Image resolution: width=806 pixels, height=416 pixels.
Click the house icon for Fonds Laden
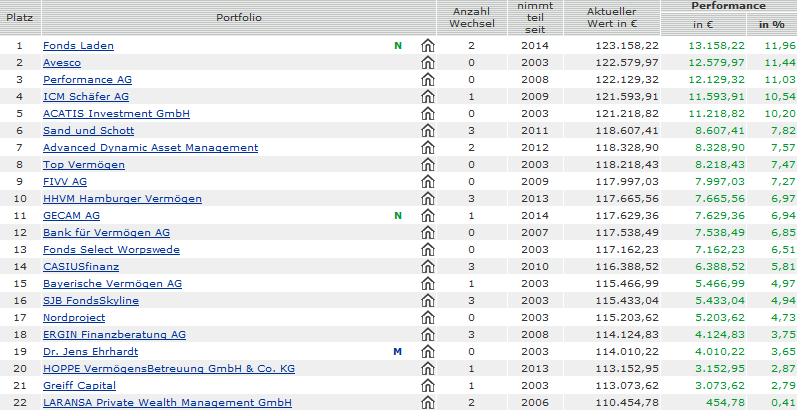coord(427,46)
